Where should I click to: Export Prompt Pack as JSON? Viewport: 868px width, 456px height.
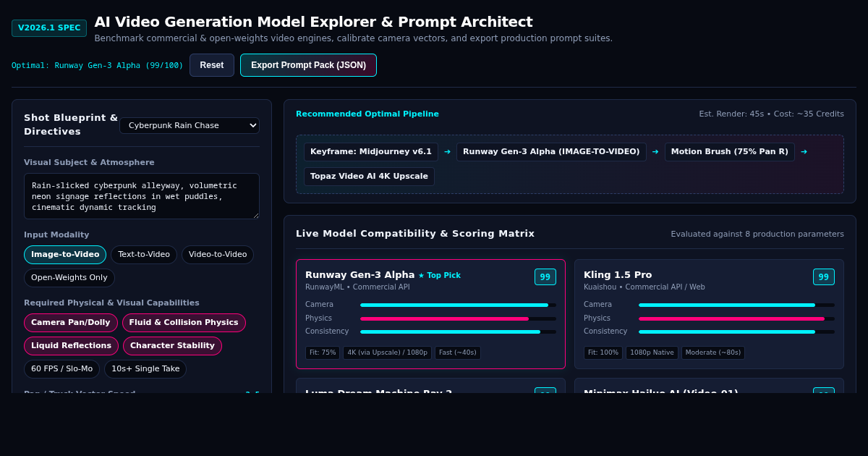[308, 65]
